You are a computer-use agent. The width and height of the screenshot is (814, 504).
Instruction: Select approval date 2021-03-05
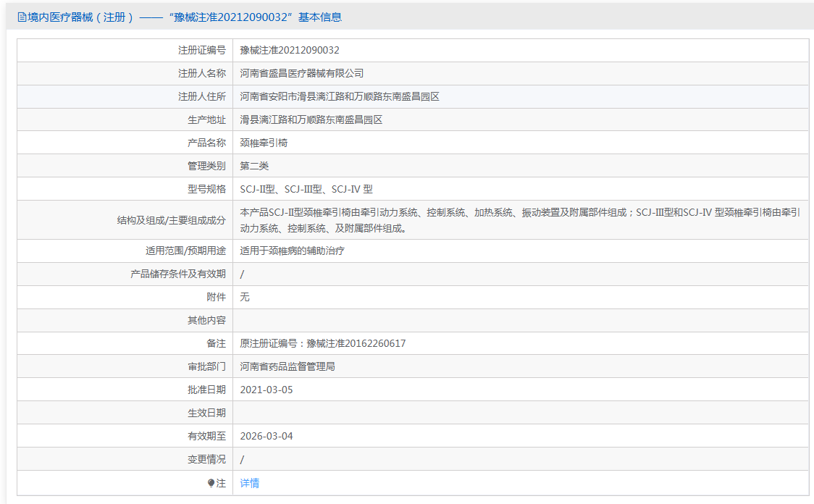[267, 390]
